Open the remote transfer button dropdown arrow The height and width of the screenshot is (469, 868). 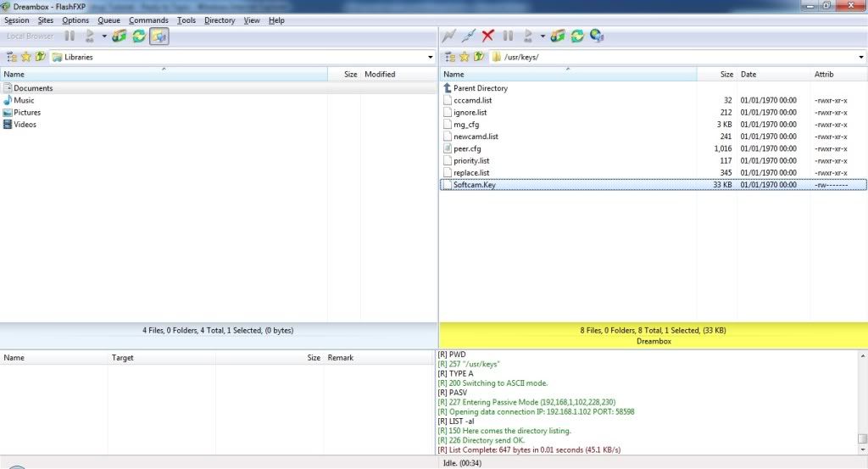pos(542,36)
